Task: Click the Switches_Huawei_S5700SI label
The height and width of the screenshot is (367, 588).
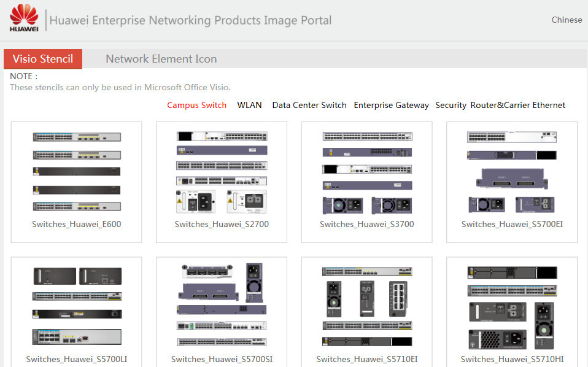Action: point(222,359)
